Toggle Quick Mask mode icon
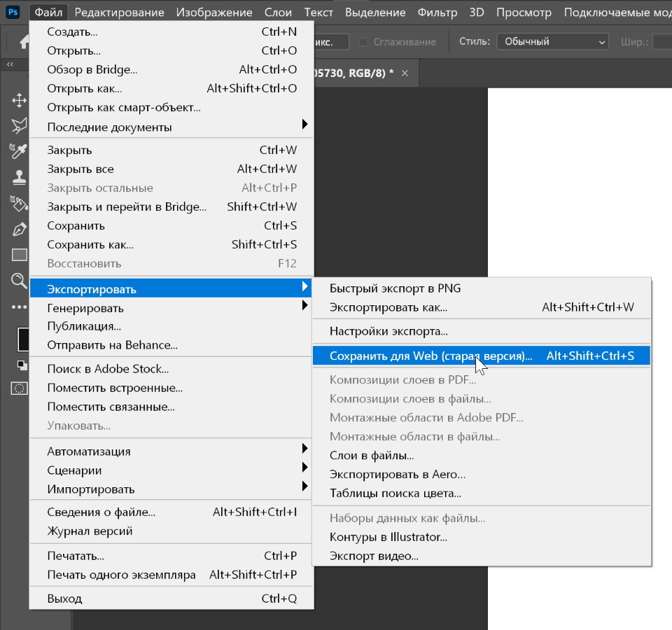Image resolution: width=672 pixels, height=630 pixels. tap(20, 388)
